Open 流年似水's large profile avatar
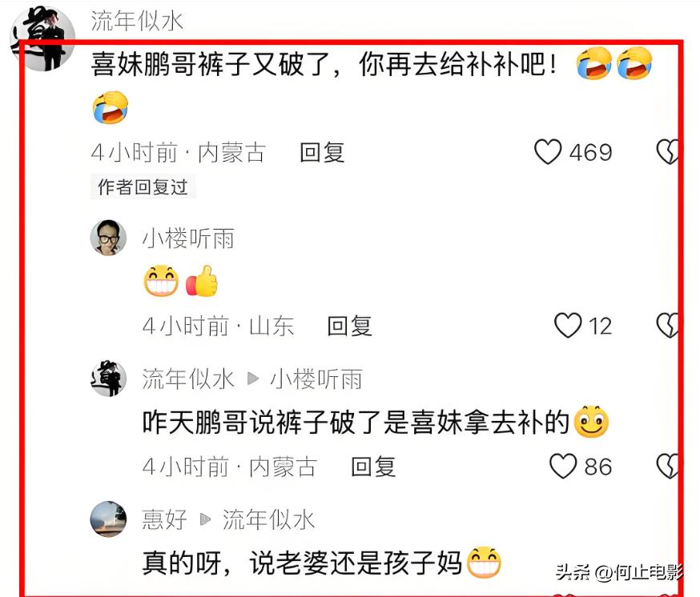This screenshot has height=597, width=700. 43,38
